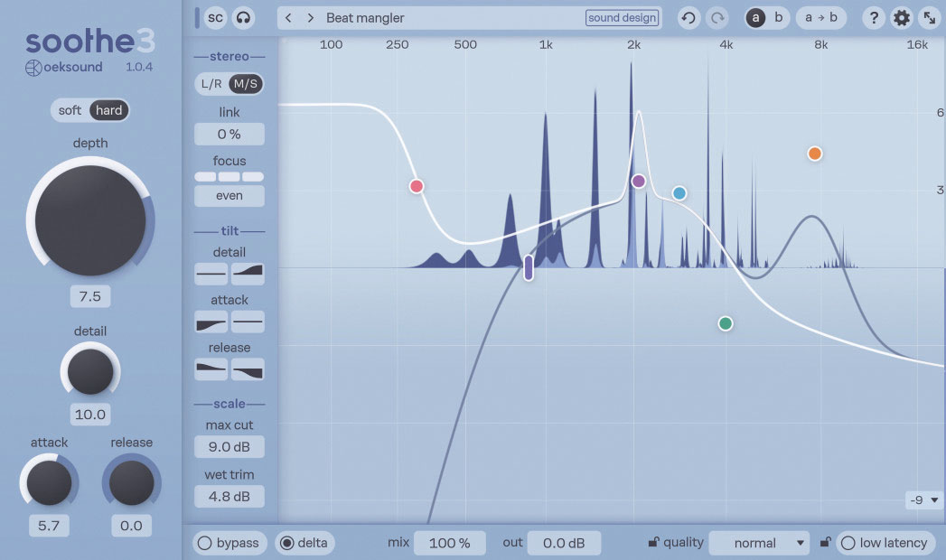Click the middle focus segment
The width and height of the screenshot is (946, 560).
229,177
